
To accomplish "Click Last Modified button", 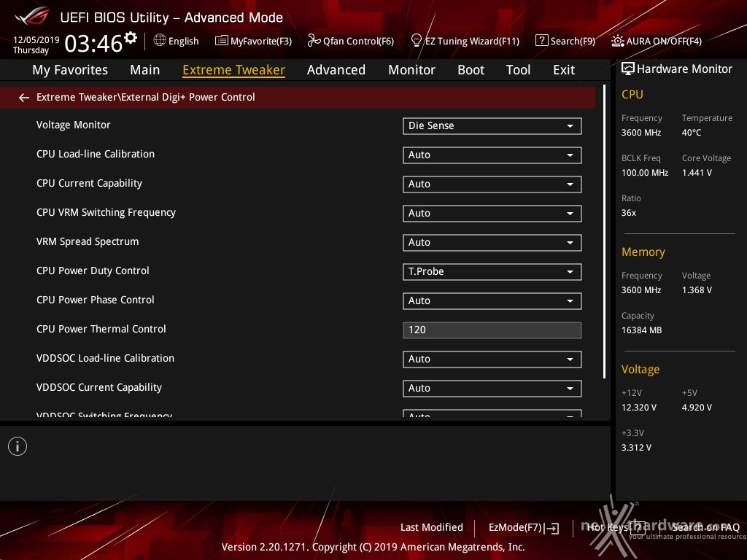I will 432,528.
